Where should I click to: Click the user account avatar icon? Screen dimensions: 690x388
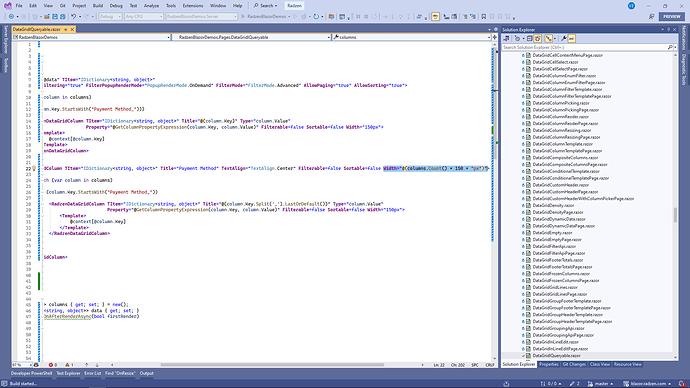point(631,6)
